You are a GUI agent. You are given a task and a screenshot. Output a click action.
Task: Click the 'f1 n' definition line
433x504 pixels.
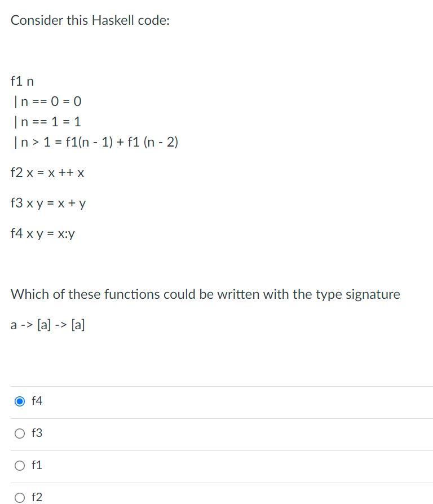(x=22, y=81)
